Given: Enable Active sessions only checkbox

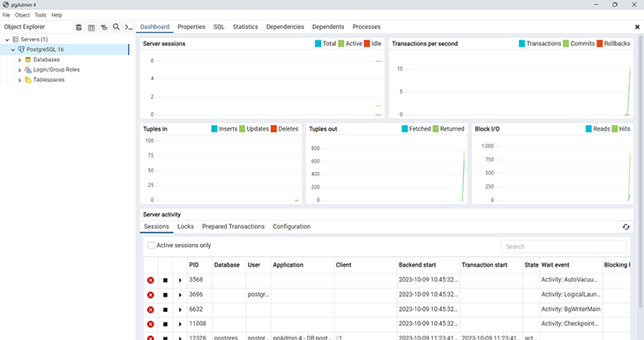Looking at the screenshot, I should point(151,246).
